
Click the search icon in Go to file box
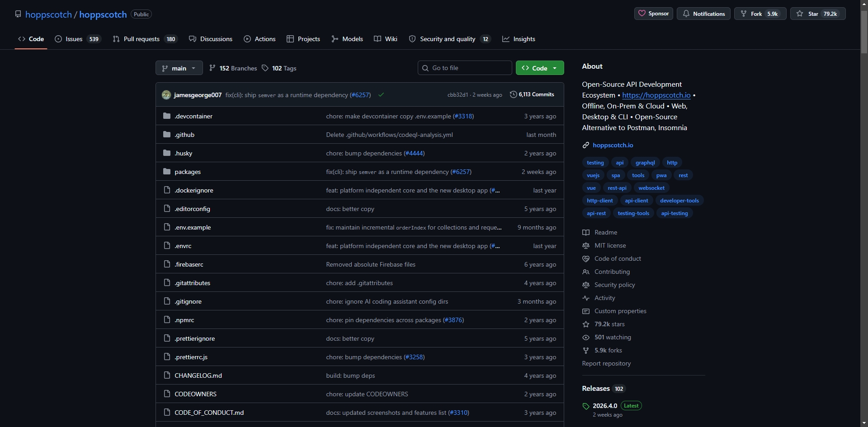[x=425, y=68]
